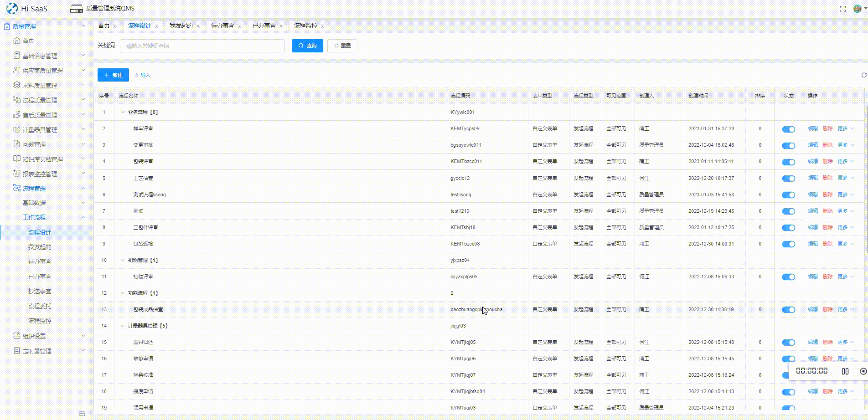The width and height of the screenshot is (868, 420).
Task: Click the fullscreen icon in top bar
Action: pyautogui.click(x=842, y=9)
